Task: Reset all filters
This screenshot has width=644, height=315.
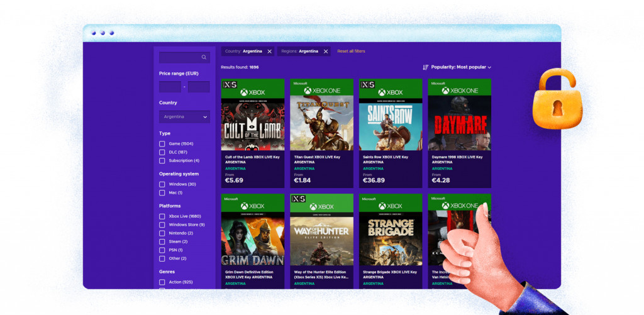Action: pyautogui.click(x=351, y=52)
